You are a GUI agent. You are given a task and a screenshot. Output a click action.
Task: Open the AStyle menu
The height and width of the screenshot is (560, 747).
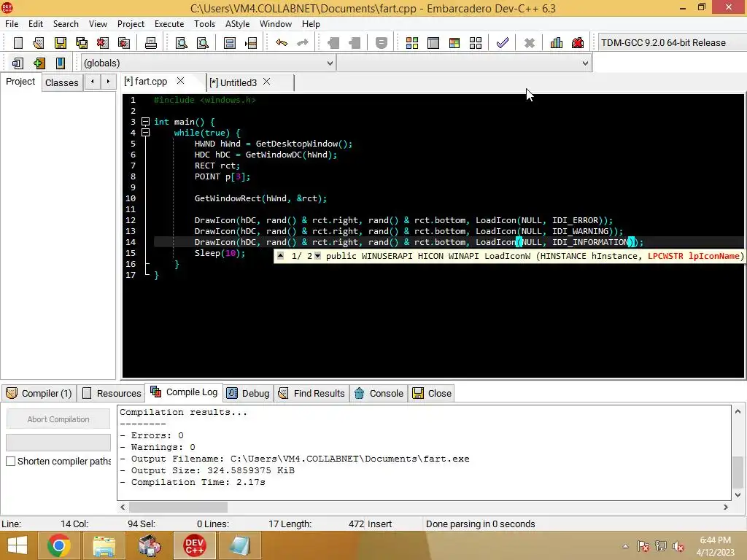tap(237, 24)
